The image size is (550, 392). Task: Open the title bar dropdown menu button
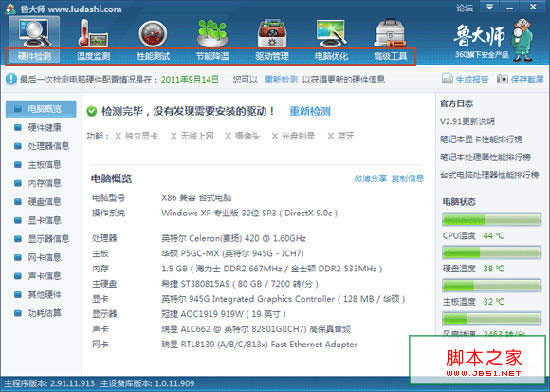tap(490, 7)
